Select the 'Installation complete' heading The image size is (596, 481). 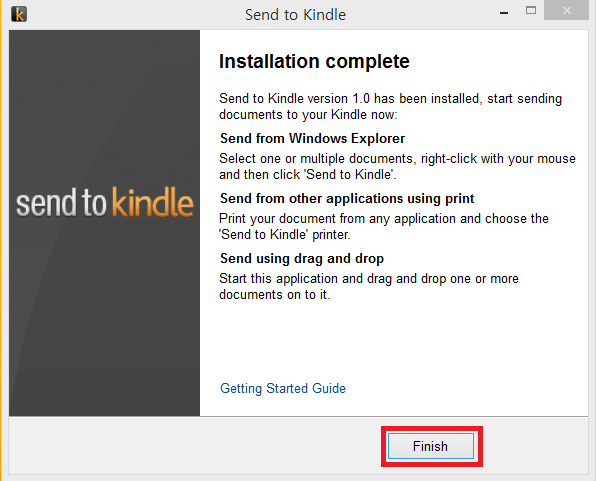pyautogui.click(x=314, y=61)
